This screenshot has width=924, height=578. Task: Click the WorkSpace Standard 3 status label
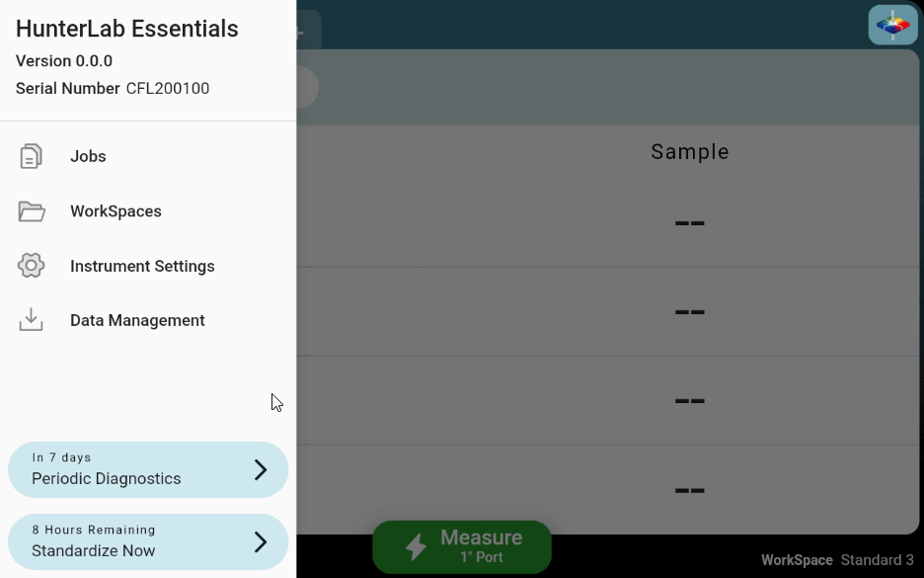point(837,560)
